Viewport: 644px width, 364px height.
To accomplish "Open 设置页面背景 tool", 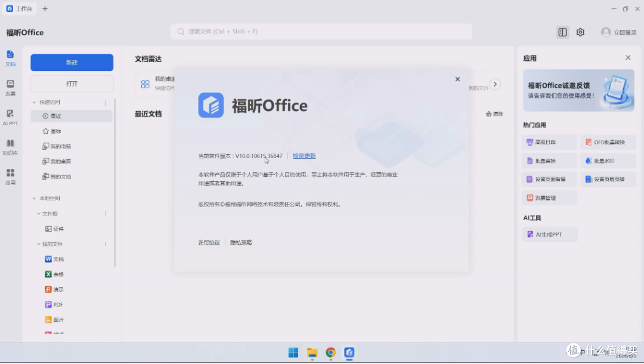I will [549, 179].
